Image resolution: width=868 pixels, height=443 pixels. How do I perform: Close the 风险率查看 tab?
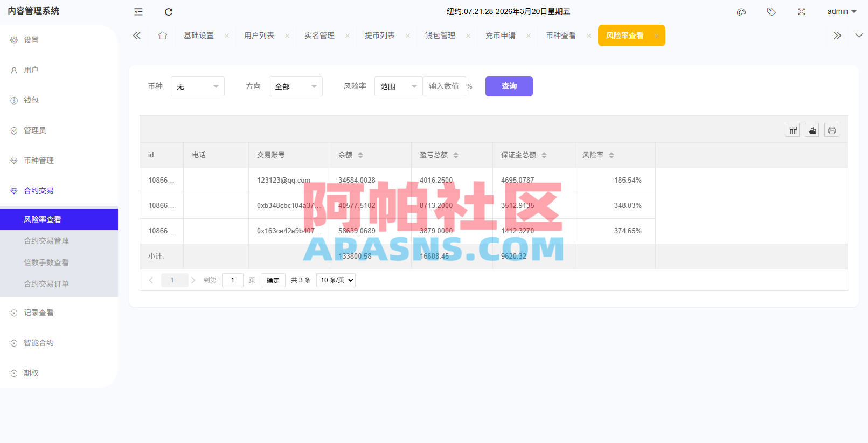click(x=656, y=36)
